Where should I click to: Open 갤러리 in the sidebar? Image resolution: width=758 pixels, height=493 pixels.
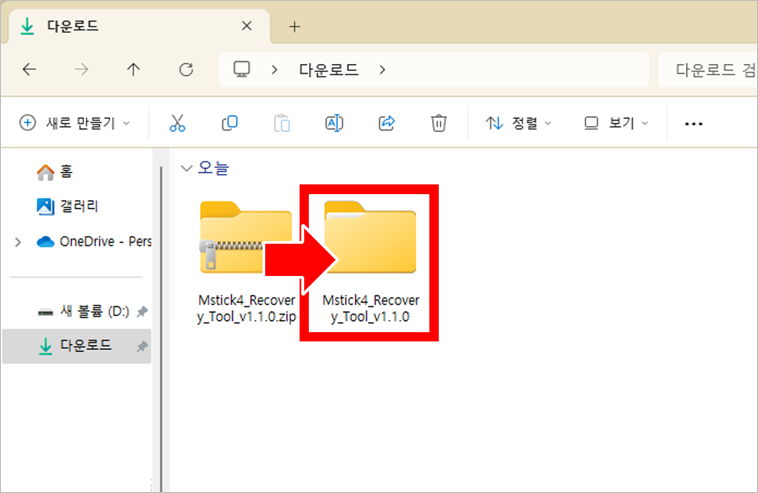[79, 206]
